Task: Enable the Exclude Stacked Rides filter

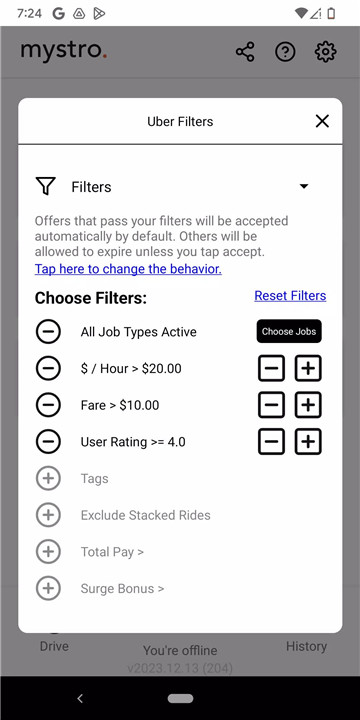Action: click(x=48, y=515)
